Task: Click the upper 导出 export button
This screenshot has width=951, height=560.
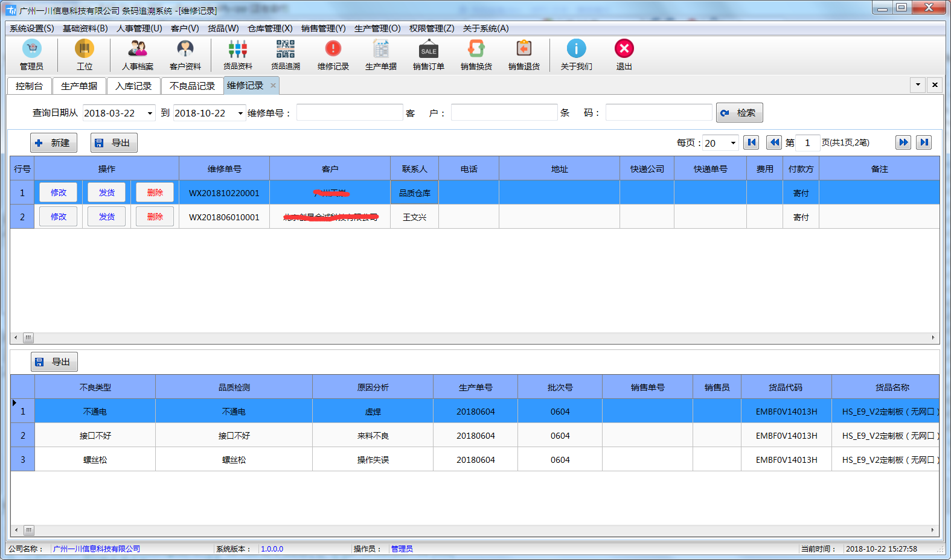Action: pos(114,143)
